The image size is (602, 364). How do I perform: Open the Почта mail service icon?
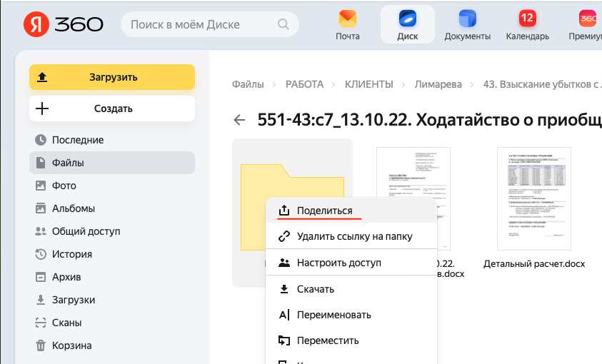348,18
